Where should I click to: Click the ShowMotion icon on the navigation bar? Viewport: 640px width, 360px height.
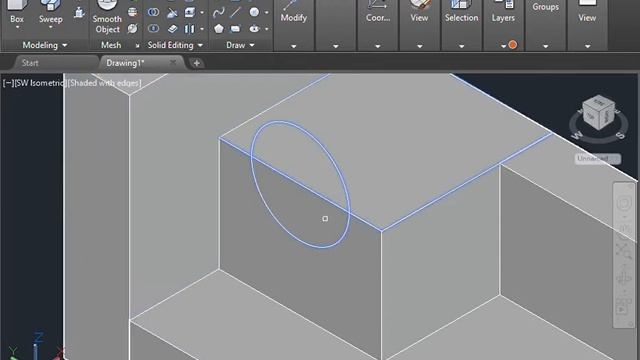point(624,306)
